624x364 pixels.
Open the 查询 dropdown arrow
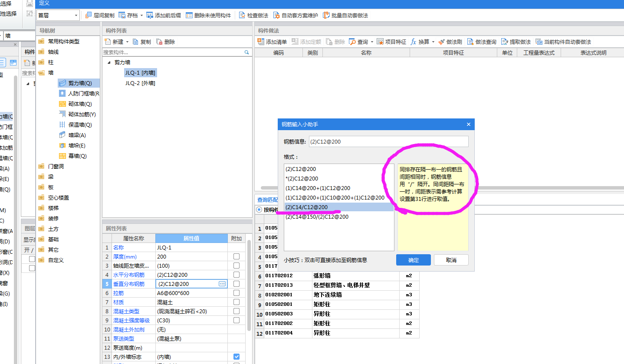click(372, 42)
